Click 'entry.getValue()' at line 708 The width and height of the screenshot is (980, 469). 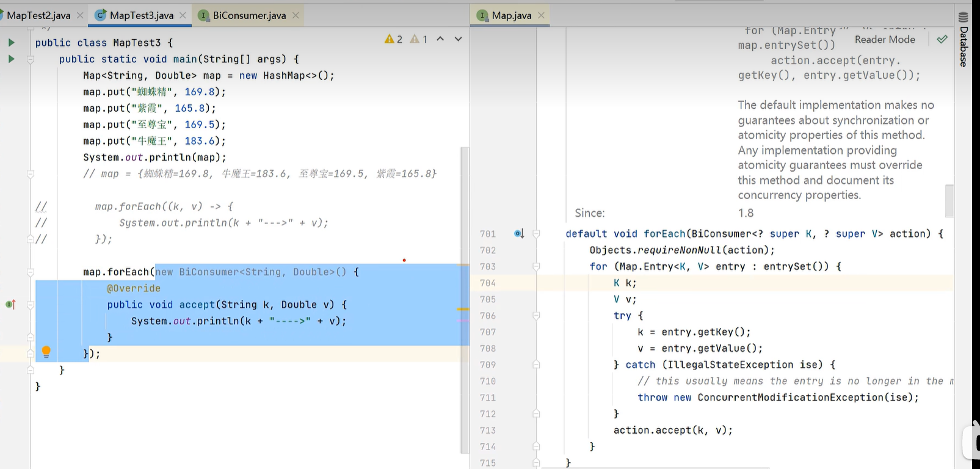709,348
